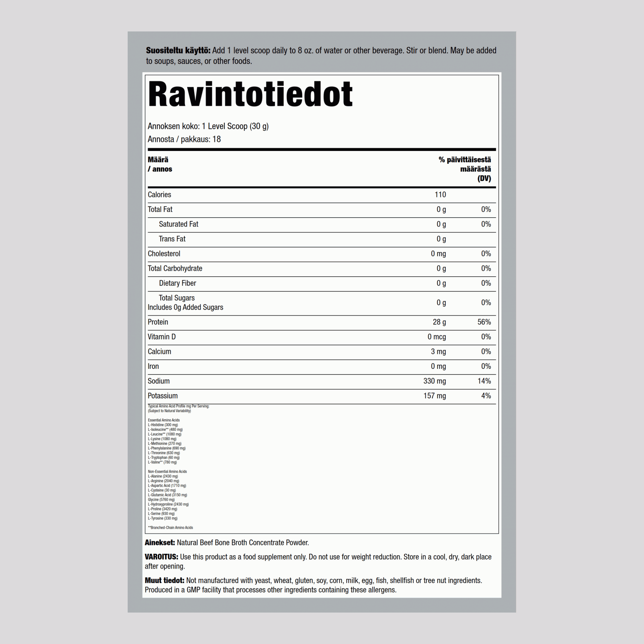This screenshot has width=644, height=644.
Task: Click the L-Tryptophan (60 mg) line
Action: 164,458
